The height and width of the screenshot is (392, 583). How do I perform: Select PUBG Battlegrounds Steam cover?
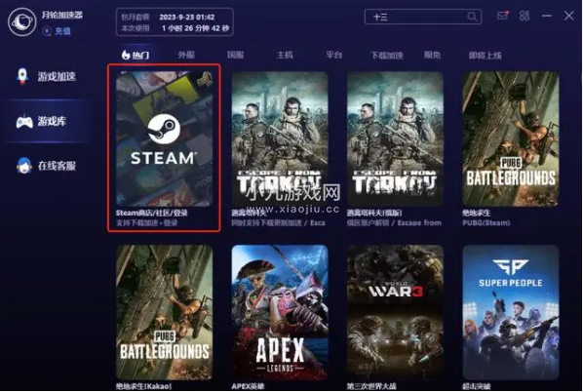pyautogui.click(x=511, y=138)
